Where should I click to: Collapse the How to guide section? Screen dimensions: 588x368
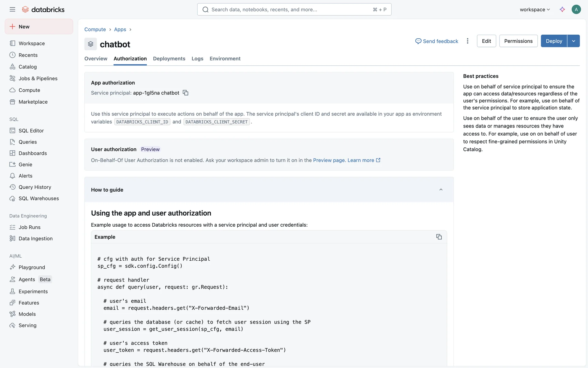pos(441,190)
